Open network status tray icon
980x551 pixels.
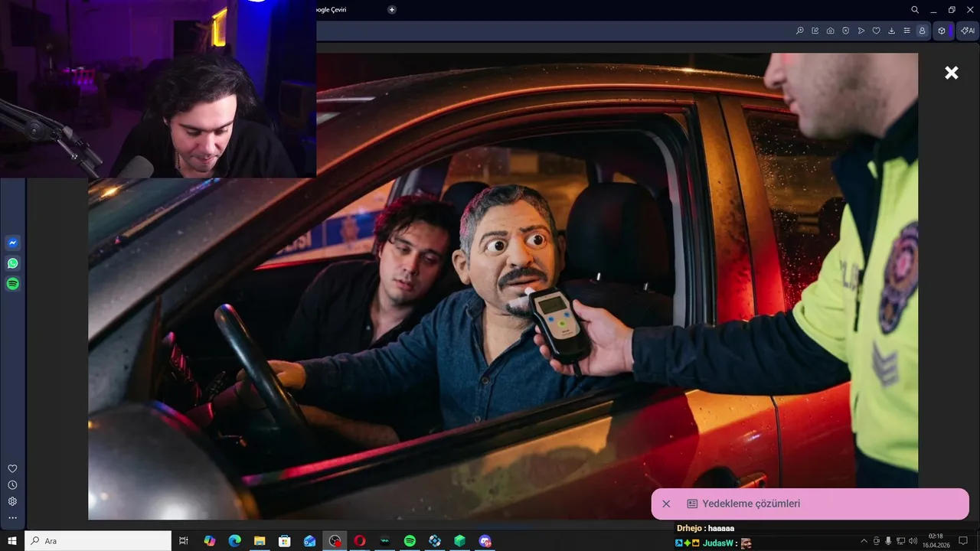tap(900, 541)
